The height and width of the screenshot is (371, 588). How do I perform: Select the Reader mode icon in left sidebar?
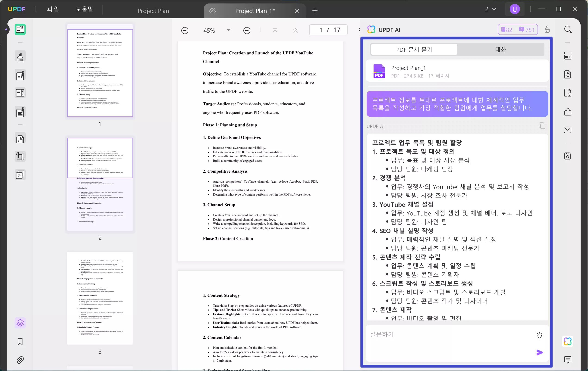20,30
